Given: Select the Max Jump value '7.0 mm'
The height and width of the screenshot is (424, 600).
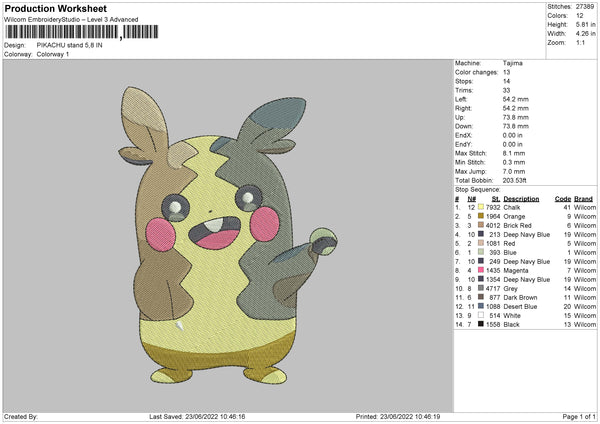Looking at the screenshot, I should click(514, 171).
